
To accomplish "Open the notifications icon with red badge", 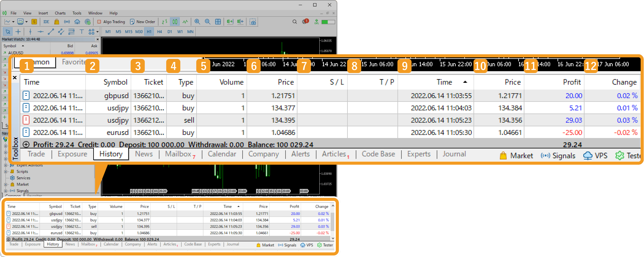I will [x=305, y=21].
